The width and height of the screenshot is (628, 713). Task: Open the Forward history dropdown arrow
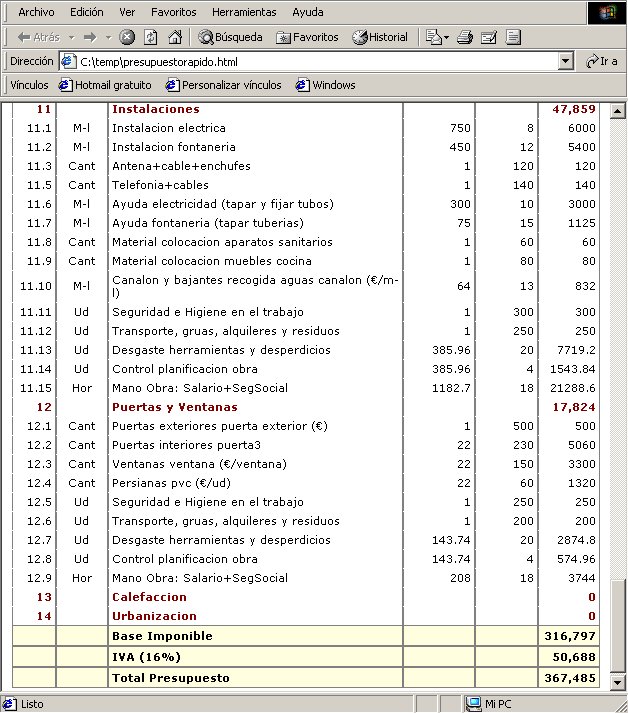coord(108,38)
